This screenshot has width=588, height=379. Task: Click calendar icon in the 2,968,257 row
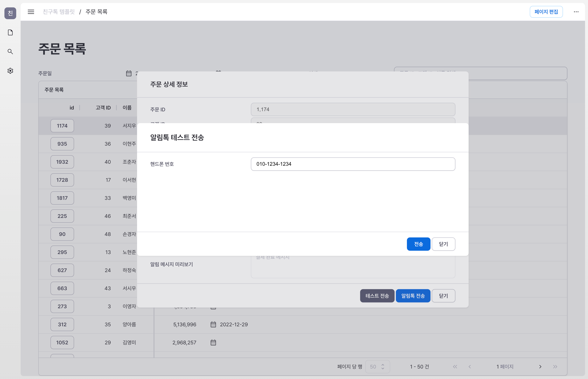click(213, 343)
